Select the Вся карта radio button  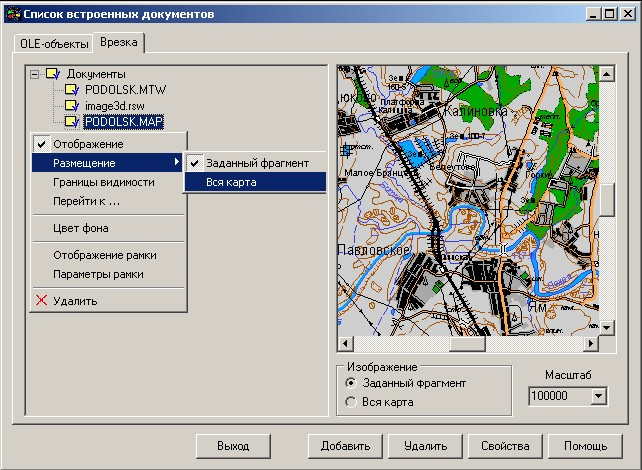click(350, 402)
